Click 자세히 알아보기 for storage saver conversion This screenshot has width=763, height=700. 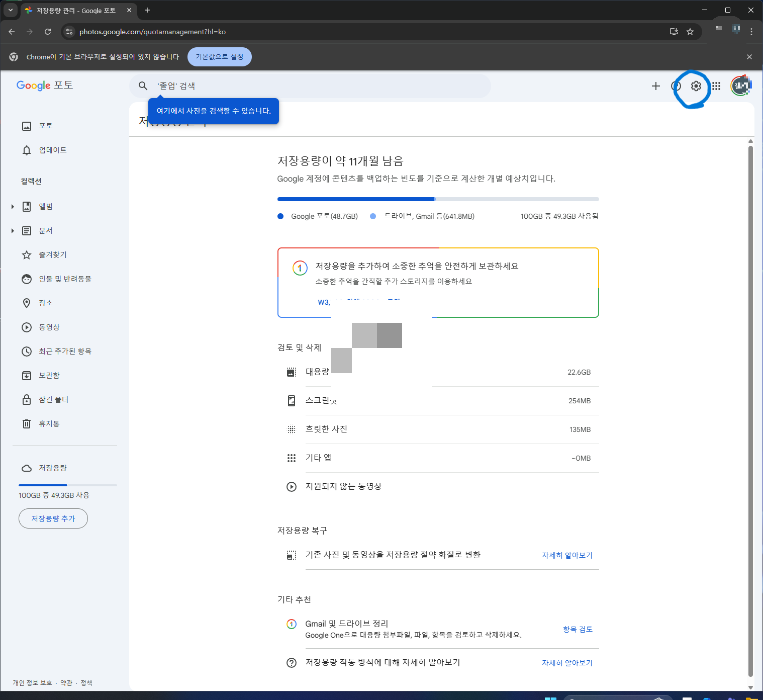[567, 555]
